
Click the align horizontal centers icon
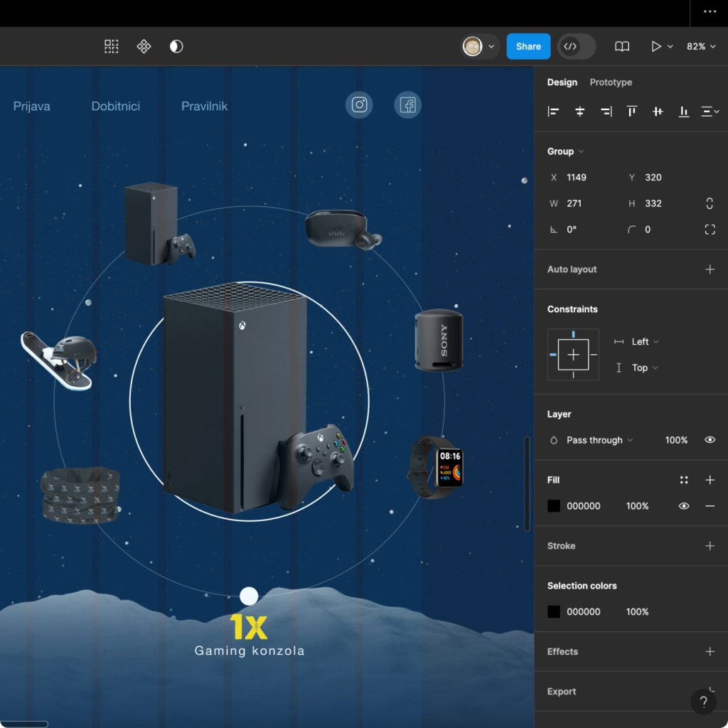(579, 112)
